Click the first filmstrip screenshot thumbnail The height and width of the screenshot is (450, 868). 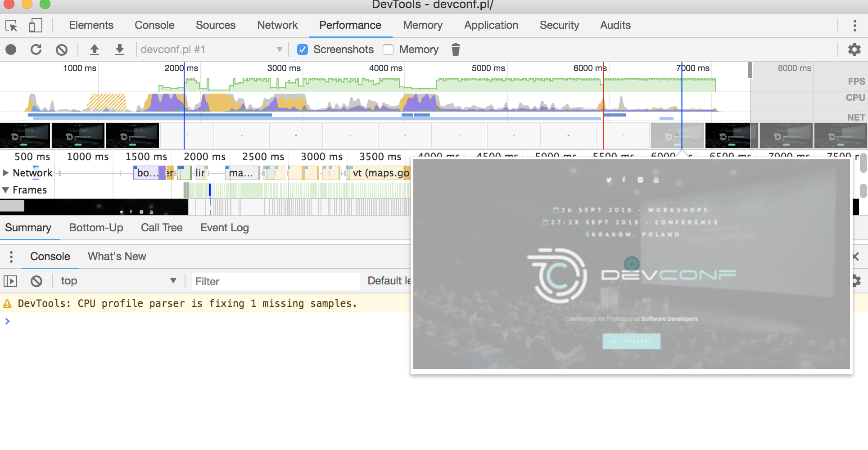(25, 135)
